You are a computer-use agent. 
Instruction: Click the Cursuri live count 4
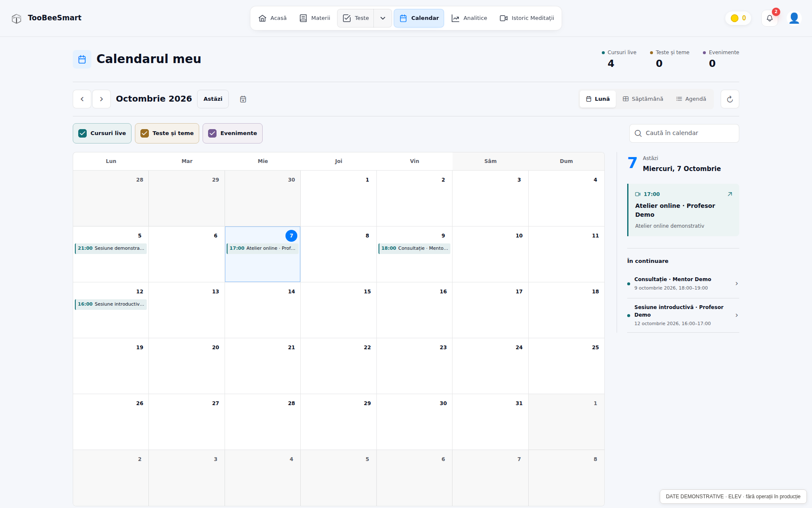coord(611,63)
